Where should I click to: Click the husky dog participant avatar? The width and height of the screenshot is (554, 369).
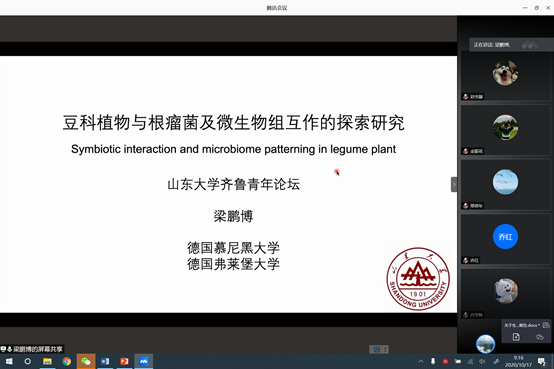[x=505, y=73]
